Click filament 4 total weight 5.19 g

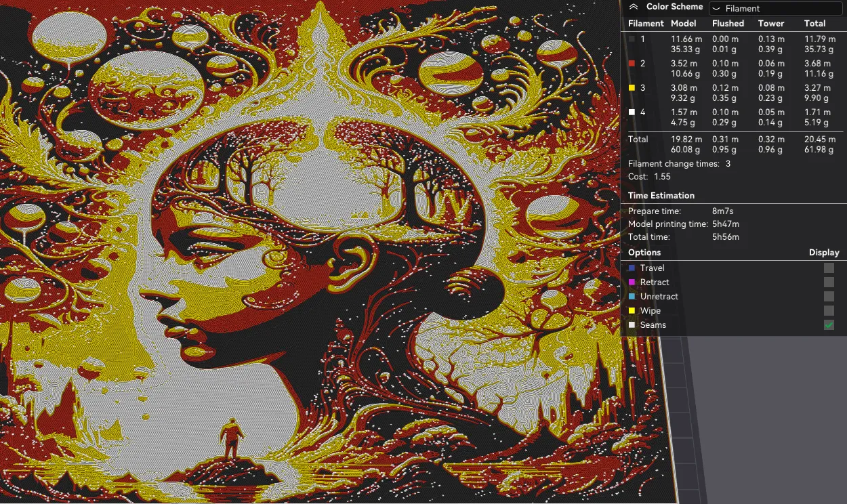point(817,123)
